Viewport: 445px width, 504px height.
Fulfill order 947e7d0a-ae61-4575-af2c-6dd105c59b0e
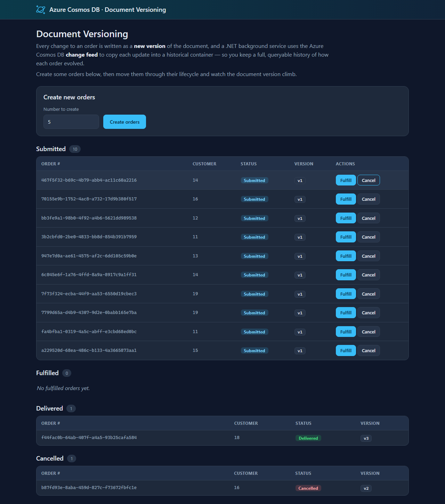tap(346, 256)
